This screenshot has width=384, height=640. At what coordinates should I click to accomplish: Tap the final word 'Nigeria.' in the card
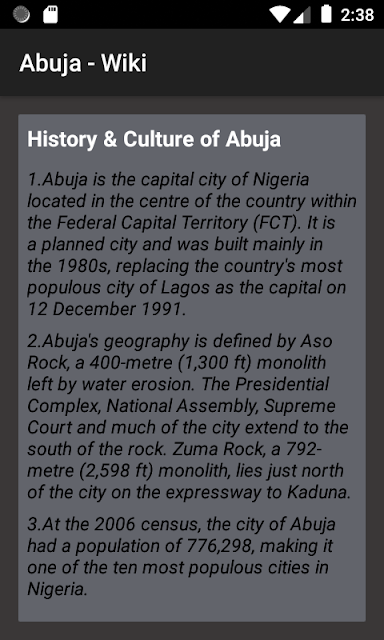pyautogui.click(x=58, y=589)
